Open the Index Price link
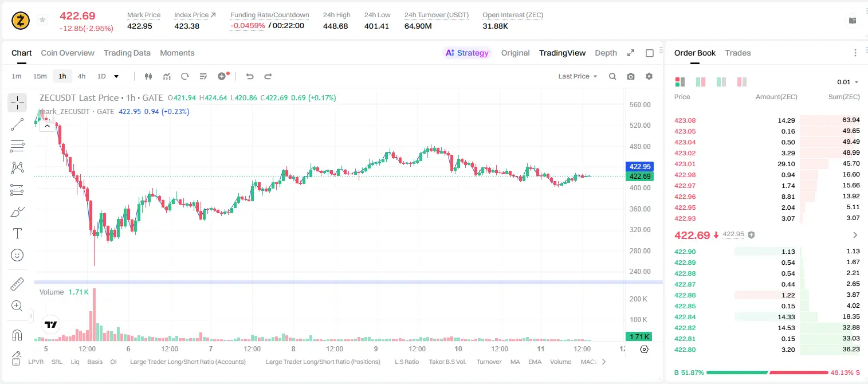 pos(195,15)
